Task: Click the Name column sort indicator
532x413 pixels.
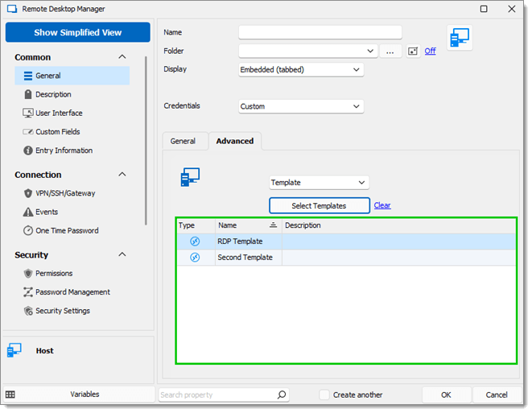Action: click(273, 225)
